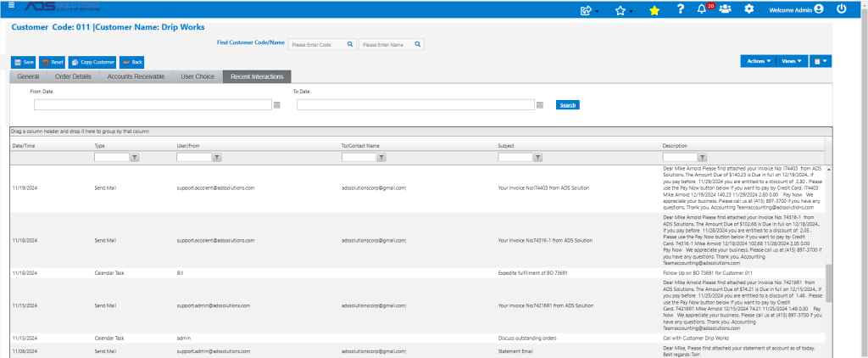Click the Back button
The width and height of the screenshot is (868, 358).
pyautogui.click(x=131, y=62)
